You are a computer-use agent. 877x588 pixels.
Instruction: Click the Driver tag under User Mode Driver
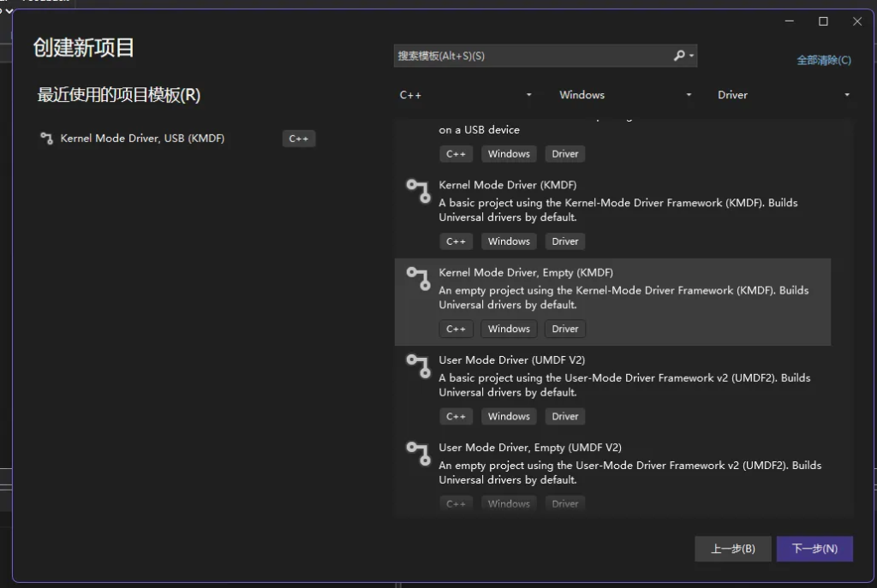(x=564, y=416)
